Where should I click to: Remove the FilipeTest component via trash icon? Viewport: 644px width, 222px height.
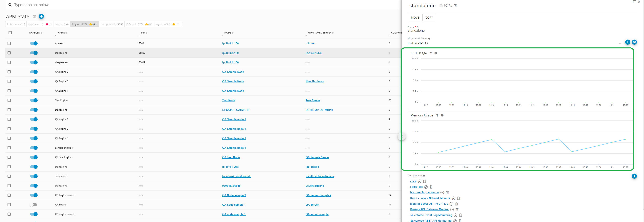point(431,187)
